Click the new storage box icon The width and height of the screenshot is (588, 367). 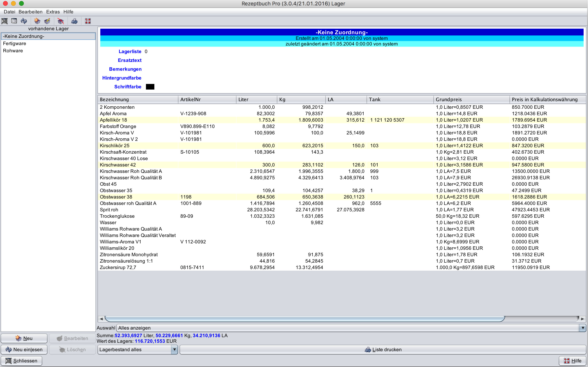tap(37, 21)
